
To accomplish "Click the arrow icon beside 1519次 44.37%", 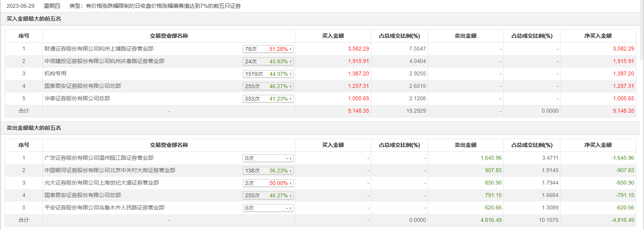I will [x=291, y=74].
